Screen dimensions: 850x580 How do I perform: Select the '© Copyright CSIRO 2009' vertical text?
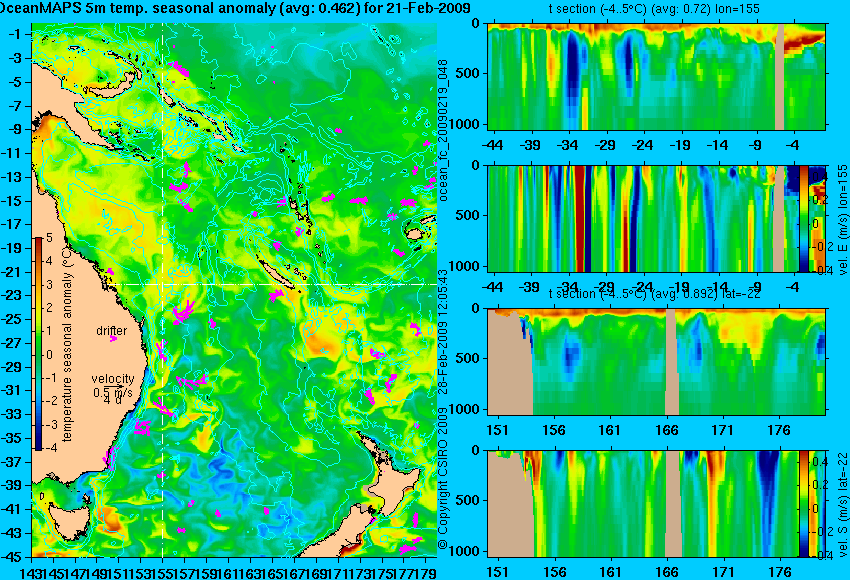[x=443, y=479]
